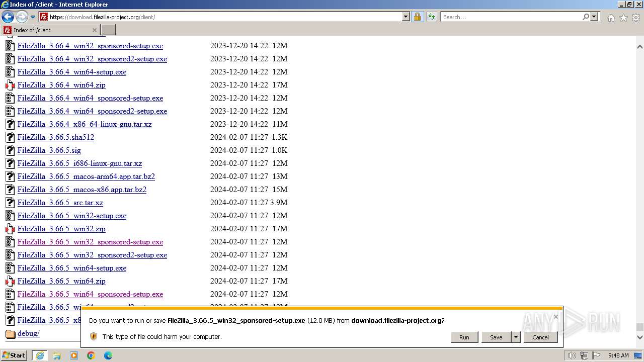
Task: Open FileZilla_3.66.5.sig link
Action: (49, 150)
